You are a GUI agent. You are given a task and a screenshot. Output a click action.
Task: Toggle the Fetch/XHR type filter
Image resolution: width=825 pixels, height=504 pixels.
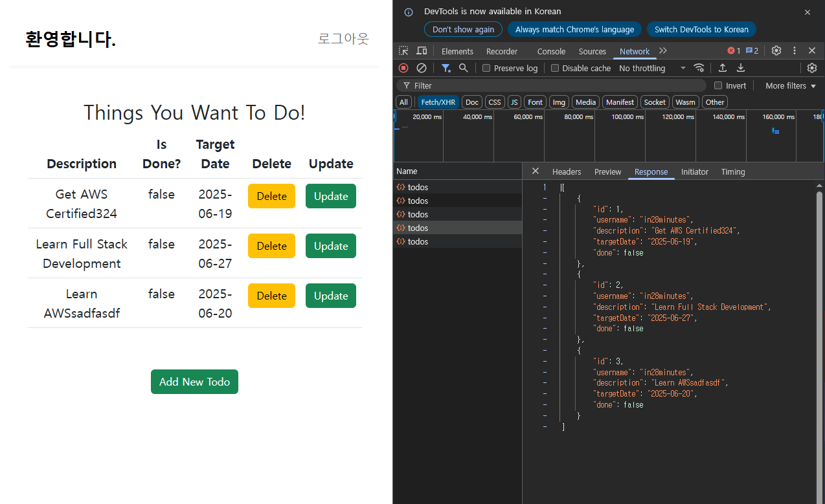coord(438,102)
